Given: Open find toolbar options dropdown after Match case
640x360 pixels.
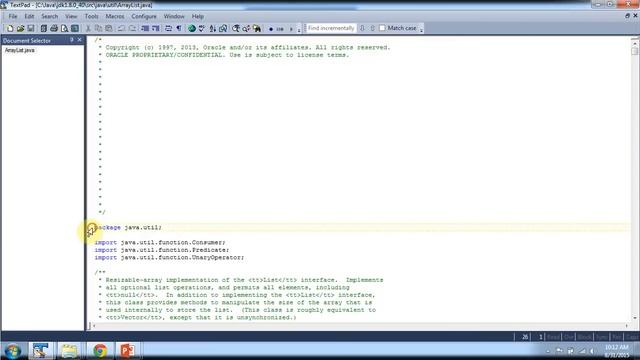Looking at the screenshot, I should tap(421, 29).
